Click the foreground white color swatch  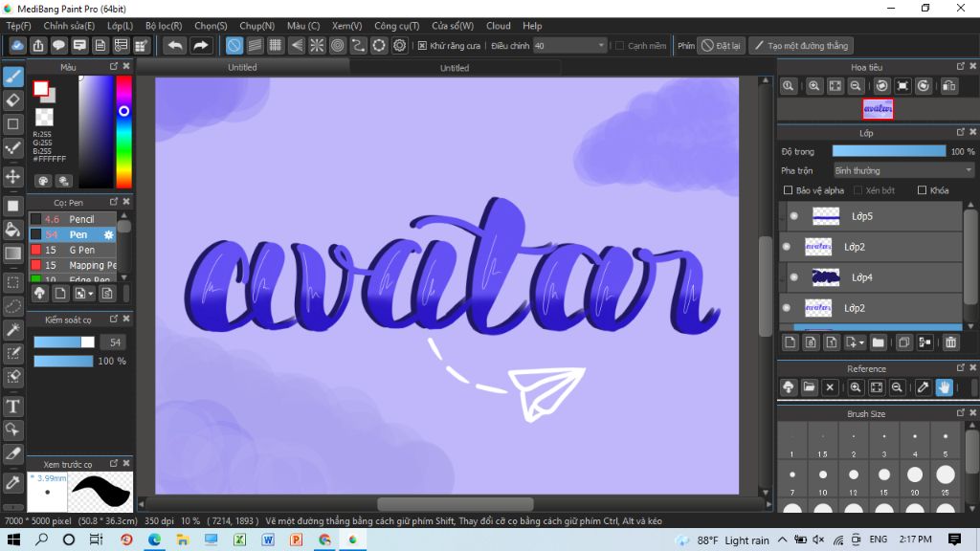click(x=40, y=89)
